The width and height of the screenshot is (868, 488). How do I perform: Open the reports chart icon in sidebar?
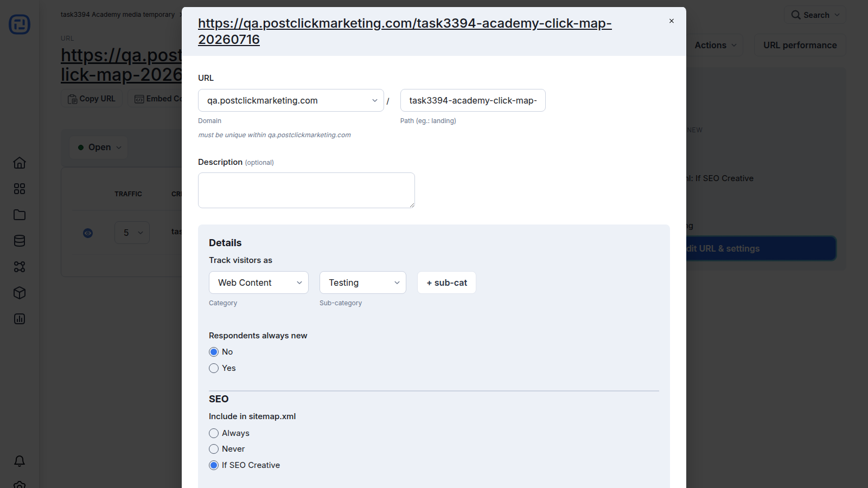(x=20, y=319)
